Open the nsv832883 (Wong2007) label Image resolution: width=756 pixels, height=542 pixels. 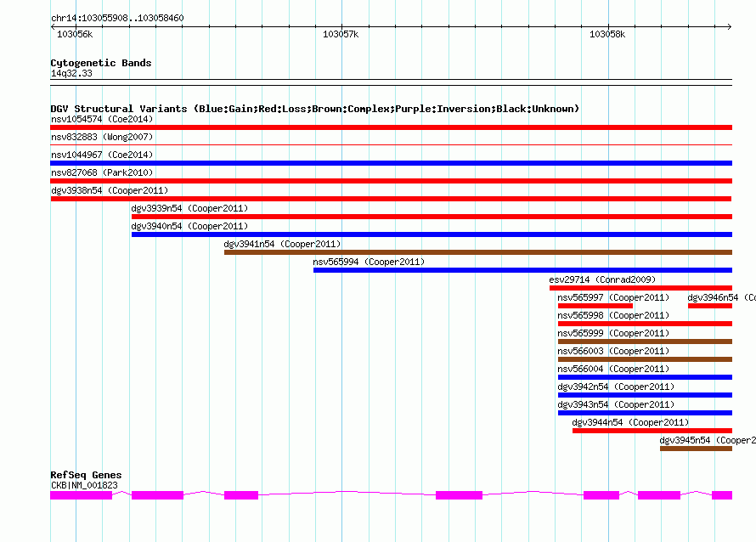click(102, 137)
